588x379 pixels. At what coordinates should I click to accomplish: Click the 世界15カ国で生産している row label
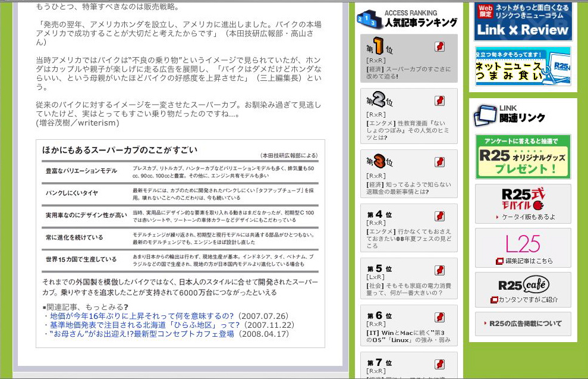[x=81, y=259]
